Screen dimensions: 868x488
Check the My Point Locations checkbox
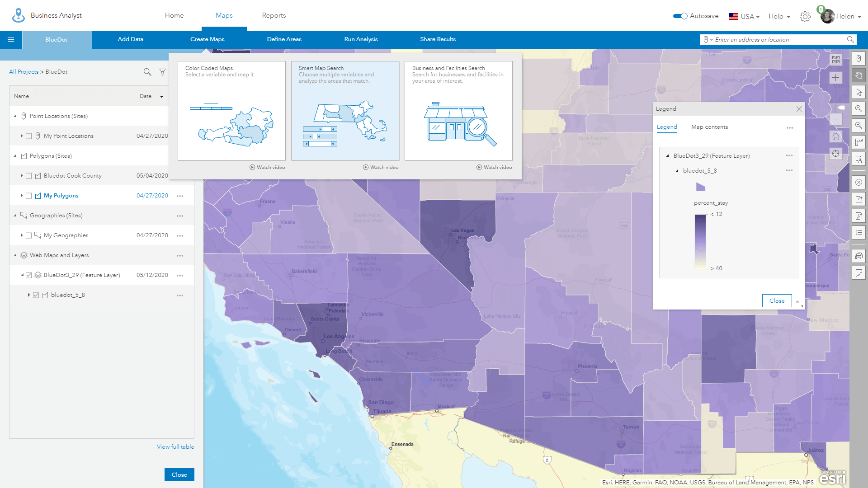[29, 136]
